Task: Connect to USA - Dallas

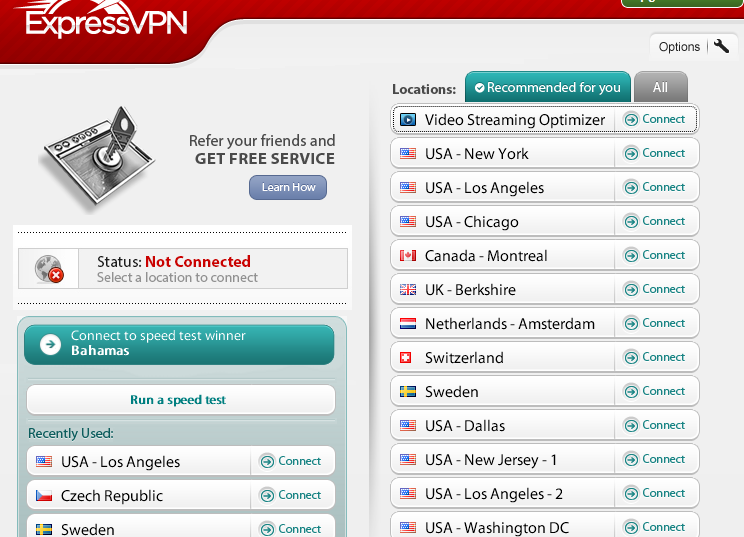Action: [x=655, y=425]
